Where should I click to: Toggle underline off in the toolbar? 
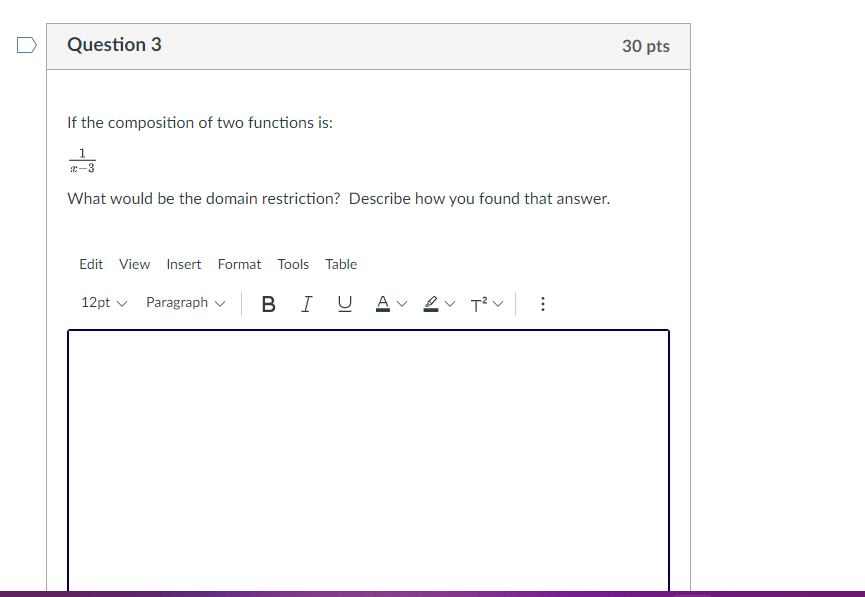coord(344,303)
